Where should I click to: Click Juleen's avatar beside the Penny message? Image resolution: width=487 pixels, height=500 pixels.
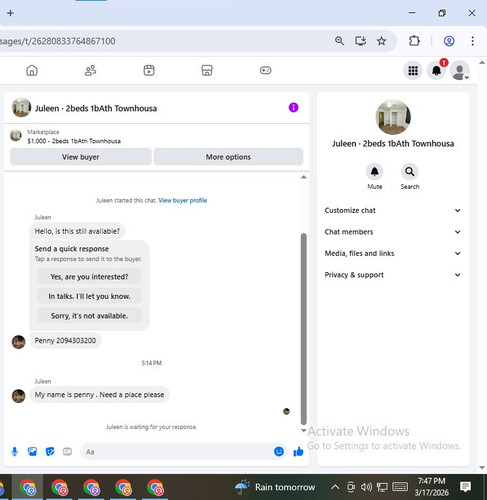[19, 342]
